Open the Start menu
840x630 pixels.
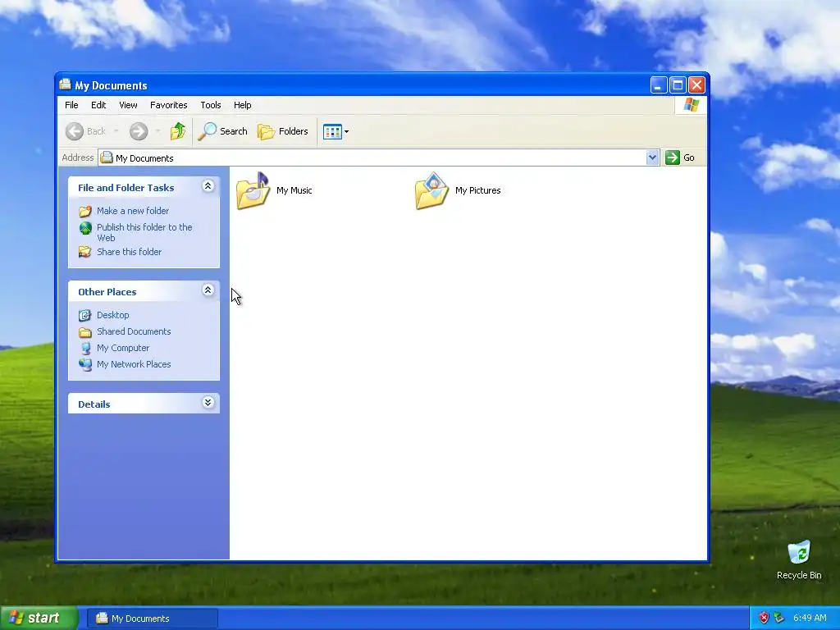click(39, 619)
